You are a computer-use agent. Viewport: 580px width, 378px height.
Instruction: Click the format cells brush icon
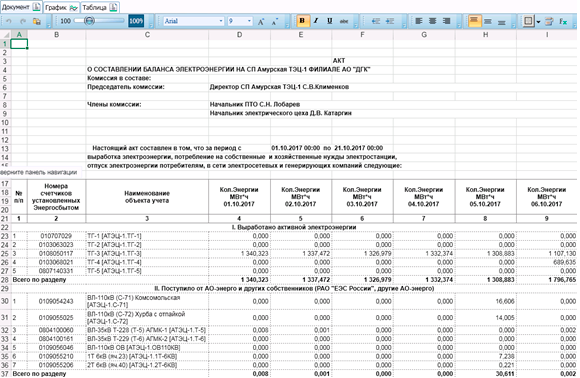click(x=549, y=21)
